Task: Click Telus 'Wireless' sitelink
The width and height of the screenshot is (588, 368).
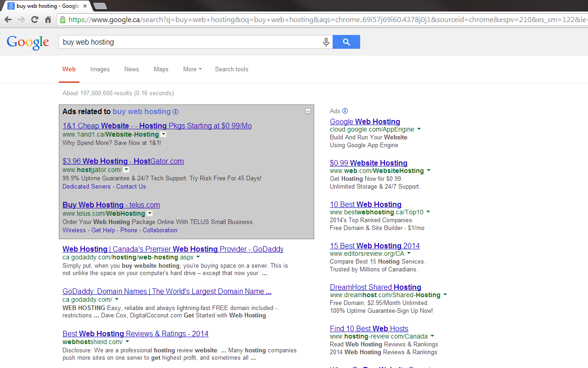Action: pos(74,230)
